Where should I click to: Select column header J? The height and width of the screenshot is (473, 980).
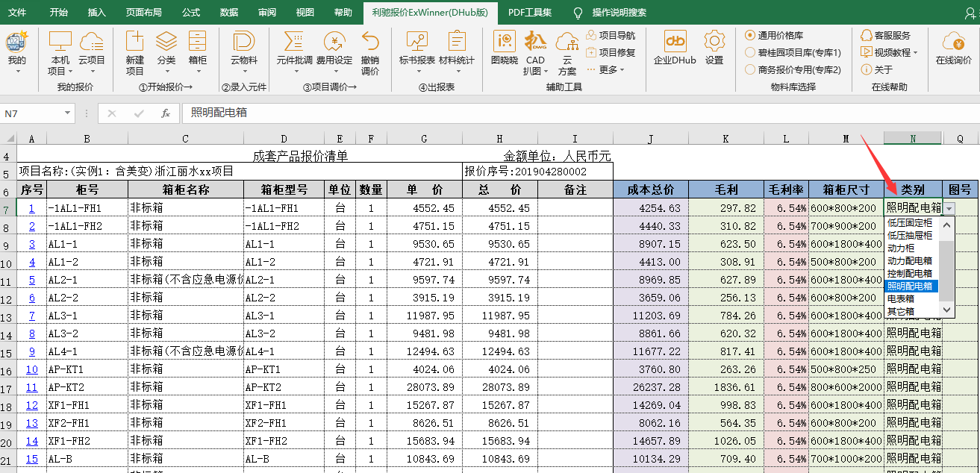[651, 139]
